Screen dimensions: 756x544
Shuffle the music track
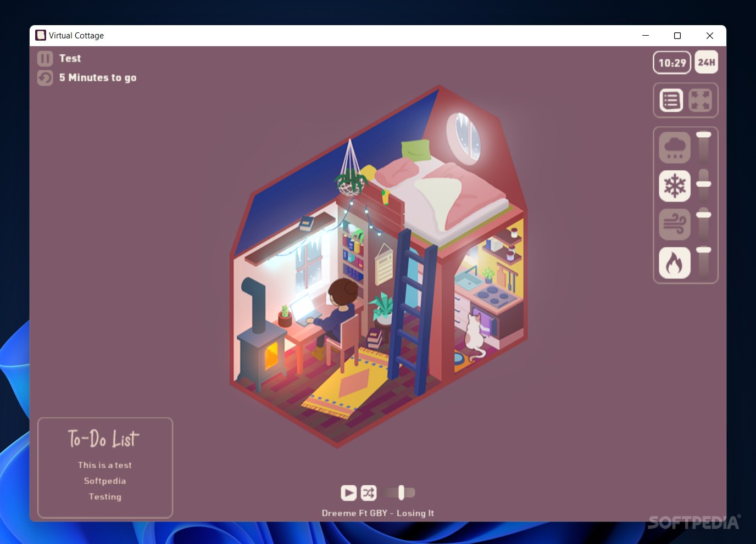click(369, 493)
